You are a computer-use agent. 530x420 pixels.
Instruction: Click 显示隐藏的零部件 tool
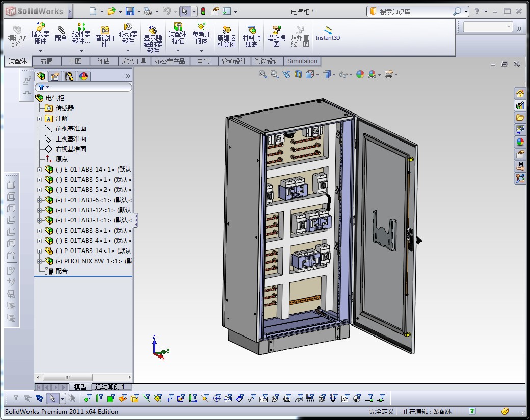coord(153,40)
